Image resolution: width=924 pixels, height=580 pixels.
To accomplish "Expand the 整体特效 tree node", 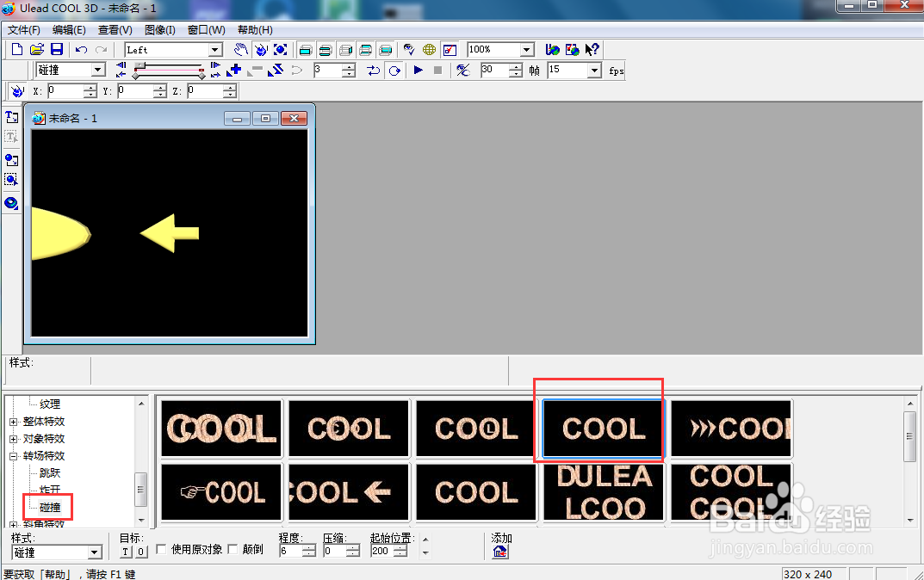I will (x=14, y=422).
